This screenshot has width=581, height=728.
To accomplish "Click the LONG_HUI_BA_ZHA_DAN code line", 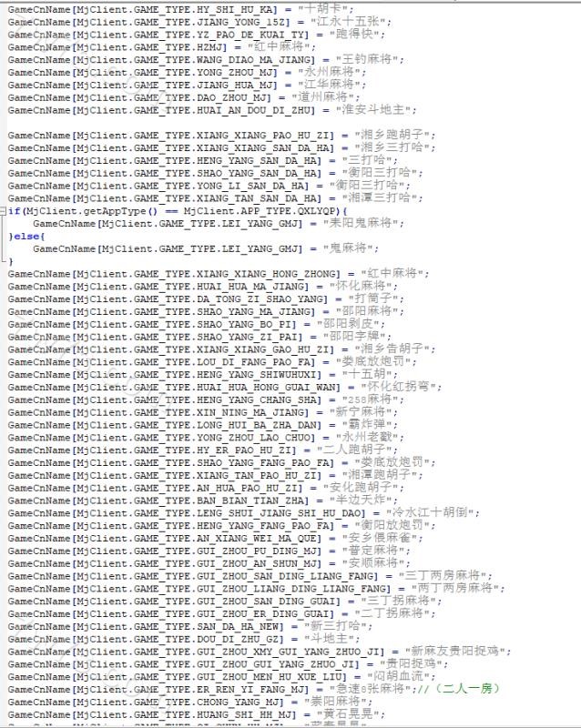I will pyautogui.click(x=203, y=424).
